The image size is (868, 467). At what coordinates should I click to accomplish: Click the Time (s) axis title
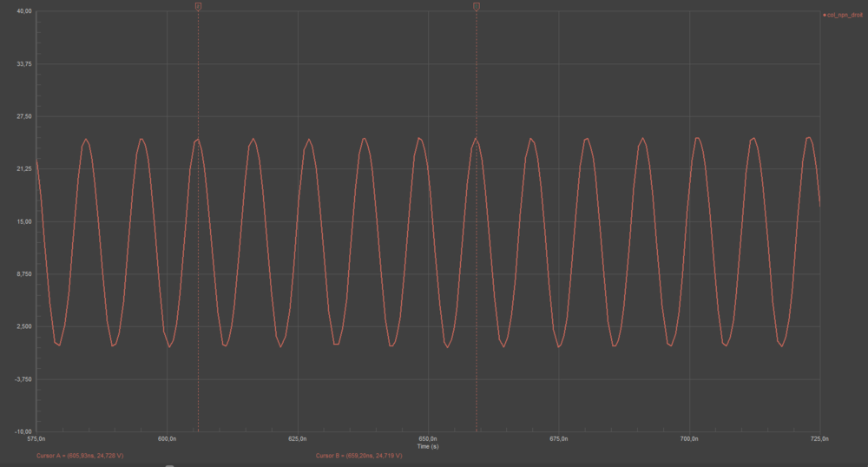click(428, 447)
